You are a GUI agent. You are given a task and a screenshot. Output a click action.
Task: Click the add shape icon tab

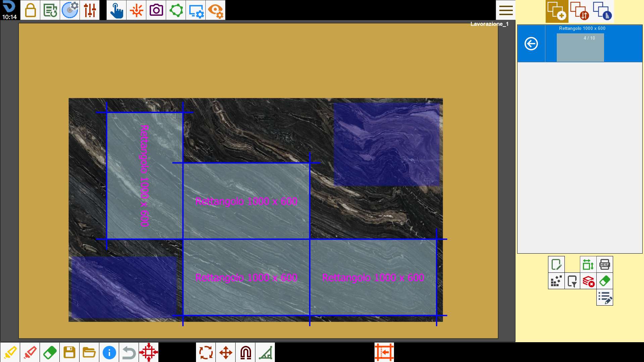tap(557, 11)
